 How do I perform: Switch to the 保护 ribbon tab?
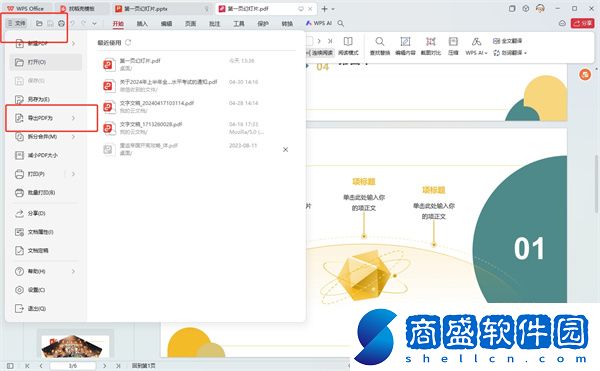263,24
